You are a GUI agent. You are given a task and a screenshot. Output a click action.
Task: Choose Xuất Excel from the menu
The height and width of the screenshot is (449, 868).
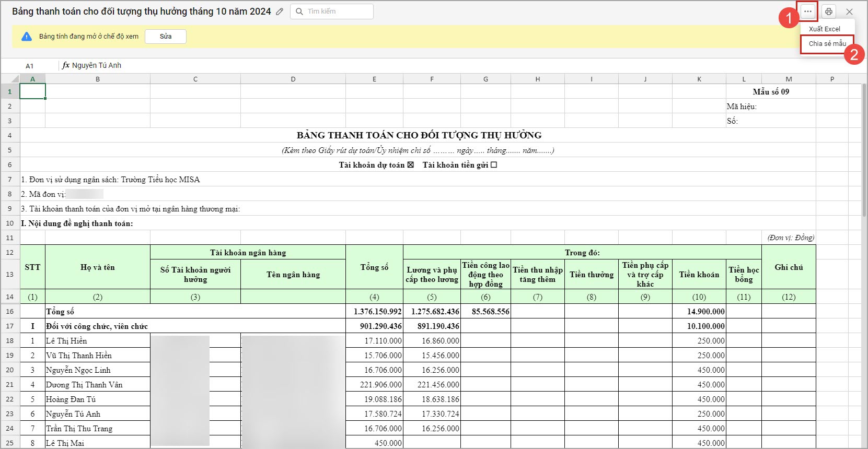(825, 29)
